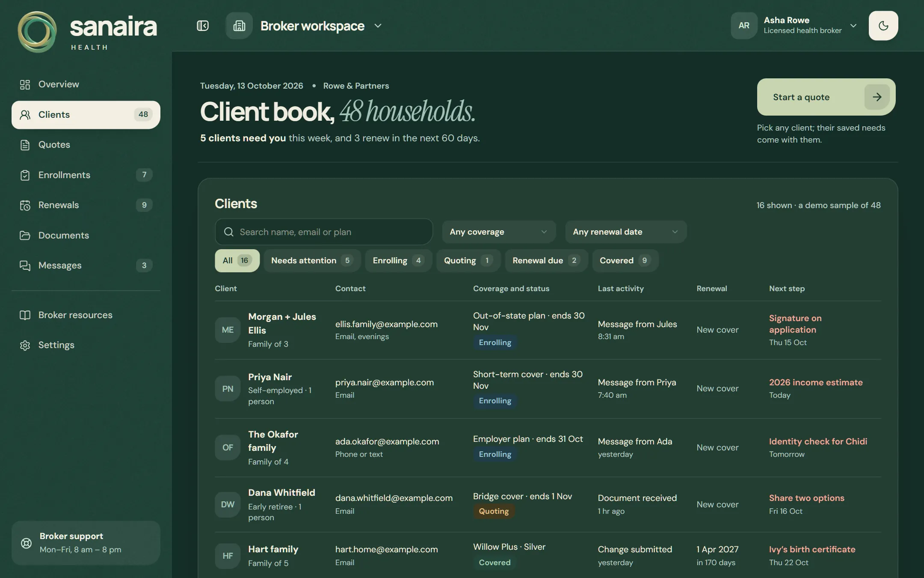
Task: Open Settings in sidebar
Action: [x=86, y=345]
